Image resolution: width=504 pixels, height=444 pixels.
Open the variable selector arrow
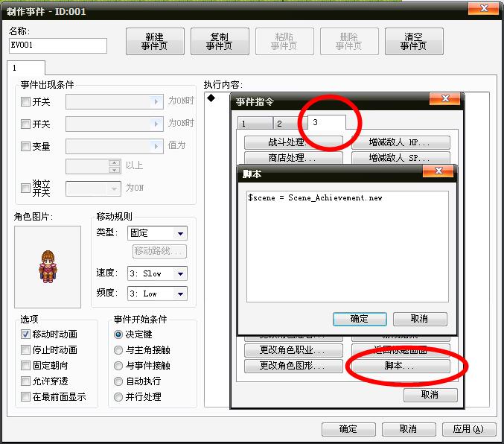tap(156, 147)
